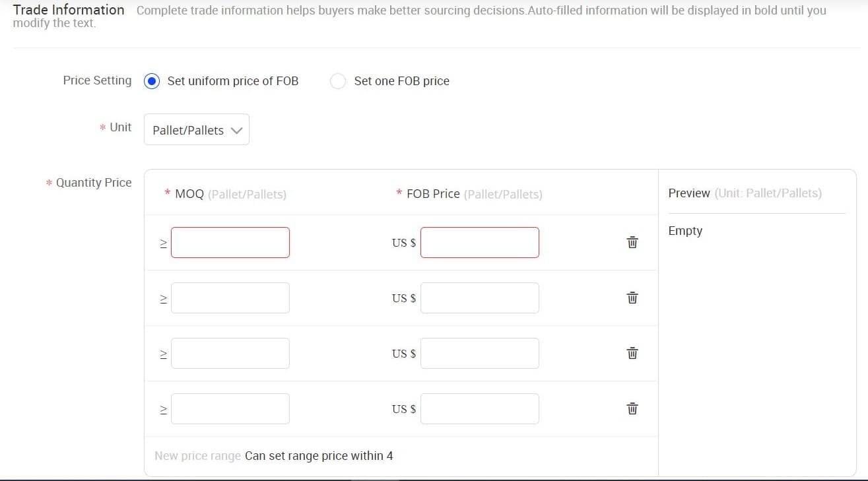The image size is (868, 481).
Task: Click the chevron arrow in Unit selector
Action: [x=237, y=130]
